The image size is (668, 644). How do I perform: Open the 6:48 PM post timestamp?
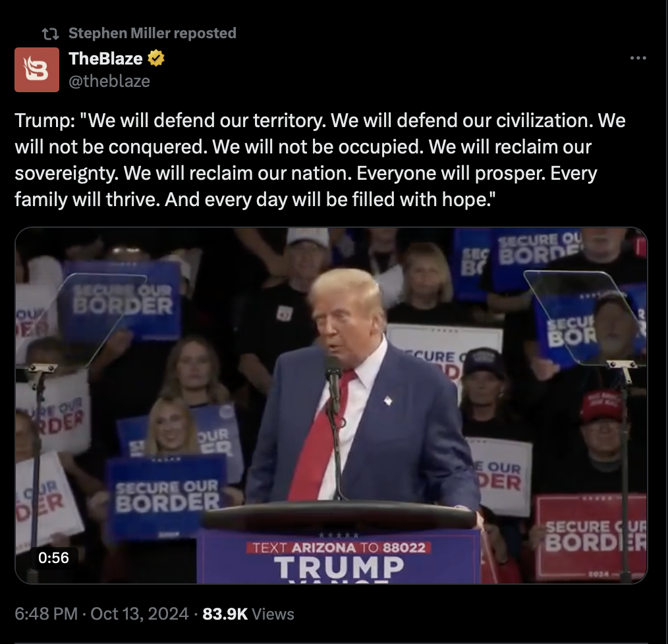pos(46,614)
